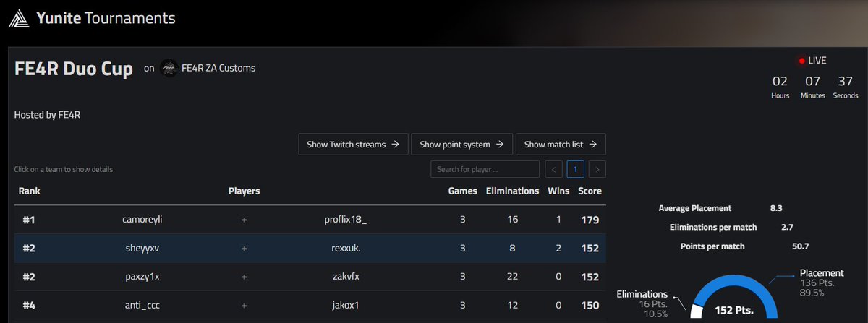Image resolution: width=868 pixels, height=323 pixels.
Task: Select the Score column header
Action: pyautogui.click(x=590, y=191)
